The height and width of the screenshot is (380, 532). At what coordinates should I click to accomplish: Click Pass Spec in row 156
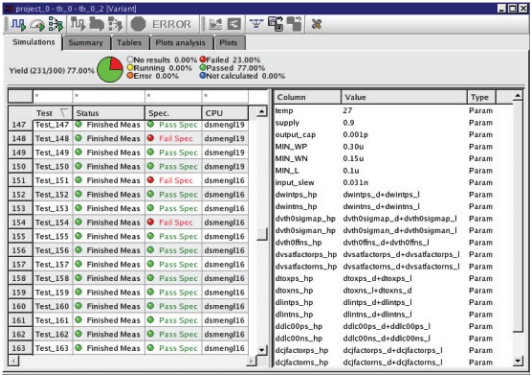(178, 250)
